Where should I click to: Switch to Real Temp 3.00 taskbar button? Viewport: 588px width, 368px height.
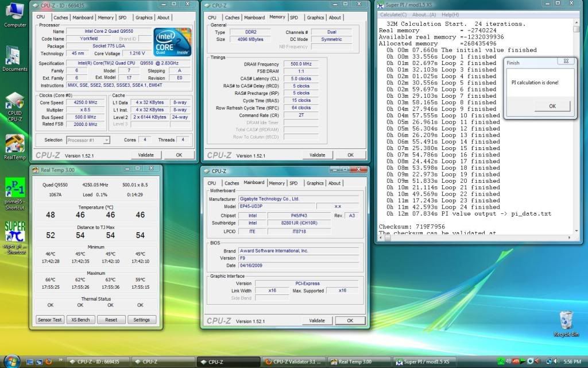click(x=359, y=362)
